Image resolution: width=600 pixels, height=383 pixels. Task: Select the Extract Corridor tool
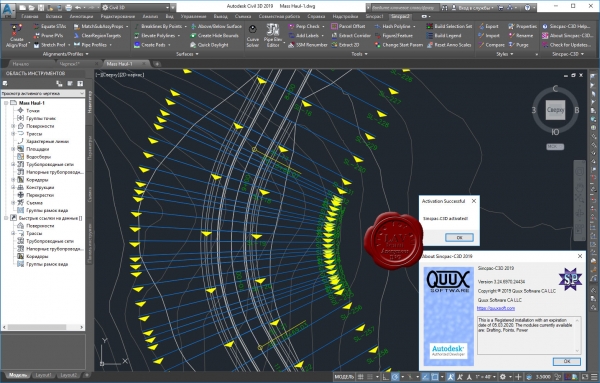[351, 36]
